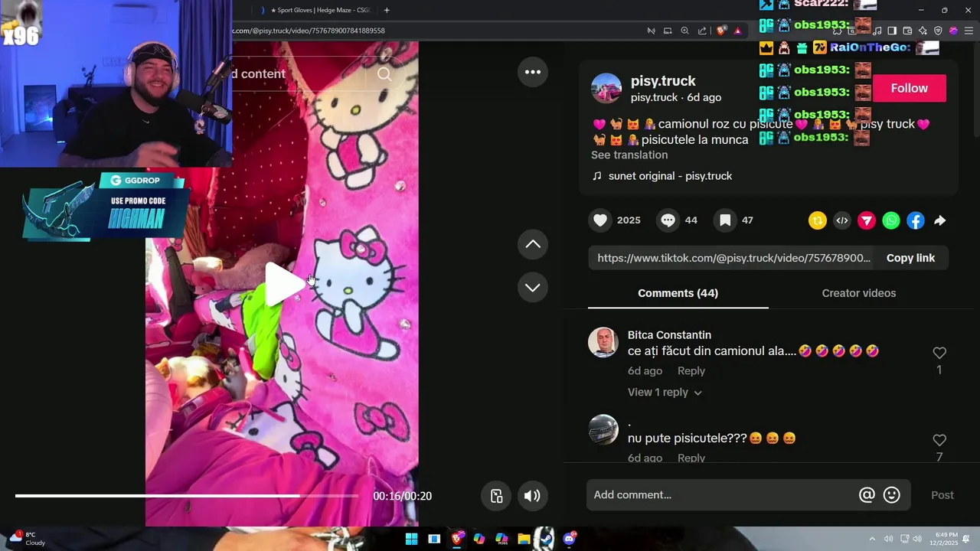Share video via Facebook icon
This screenshot has width=980, height=551.
point(916,220)
